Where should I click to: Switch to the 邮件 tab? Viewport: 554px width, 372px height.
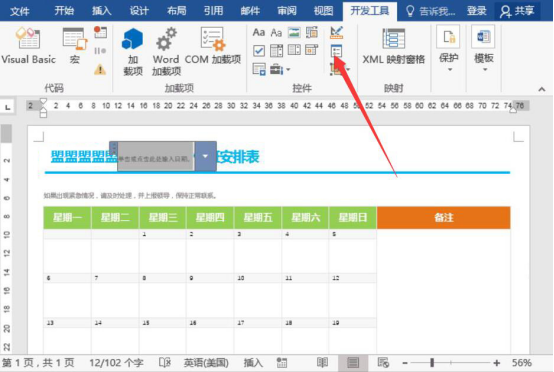pos(250,11)
